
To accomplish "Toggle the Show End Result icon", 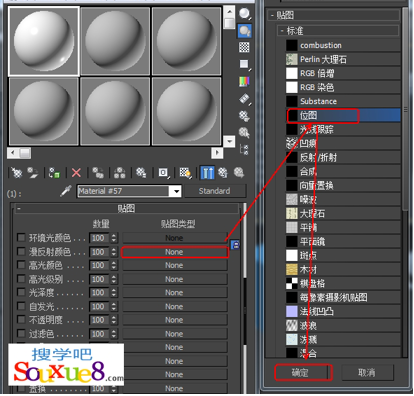I will (207, 173).
